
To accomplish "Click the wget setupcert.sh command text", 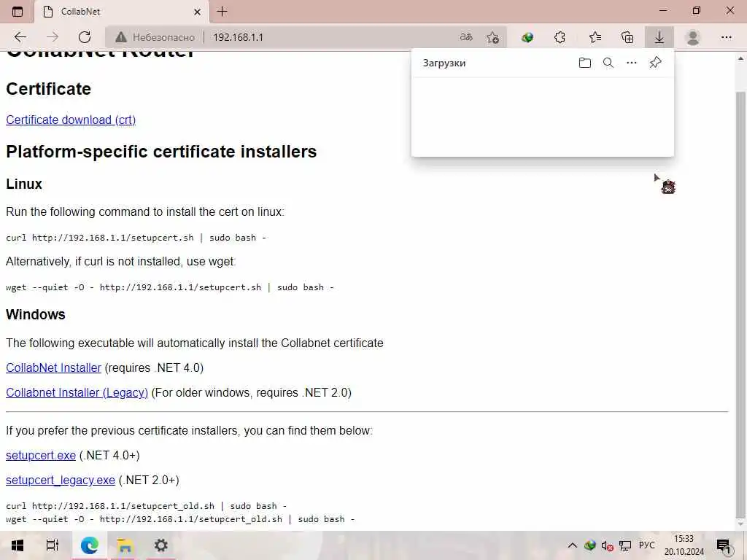I will point(169,287).
